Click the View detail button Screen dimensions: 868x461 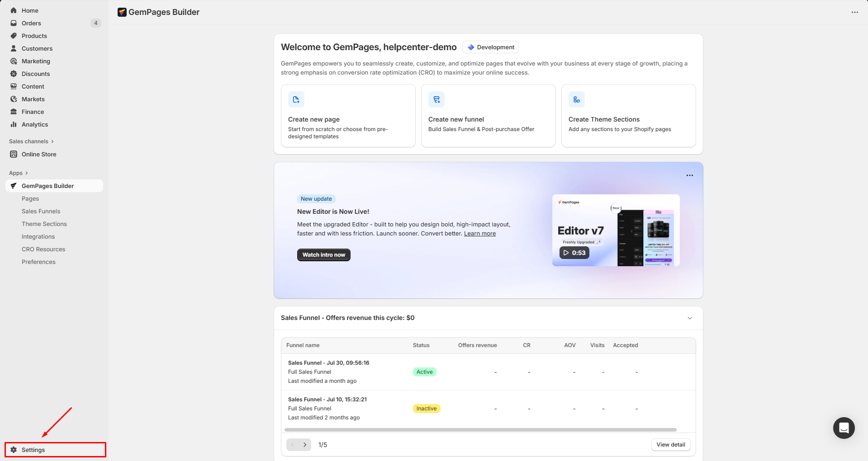pos(670,445)
